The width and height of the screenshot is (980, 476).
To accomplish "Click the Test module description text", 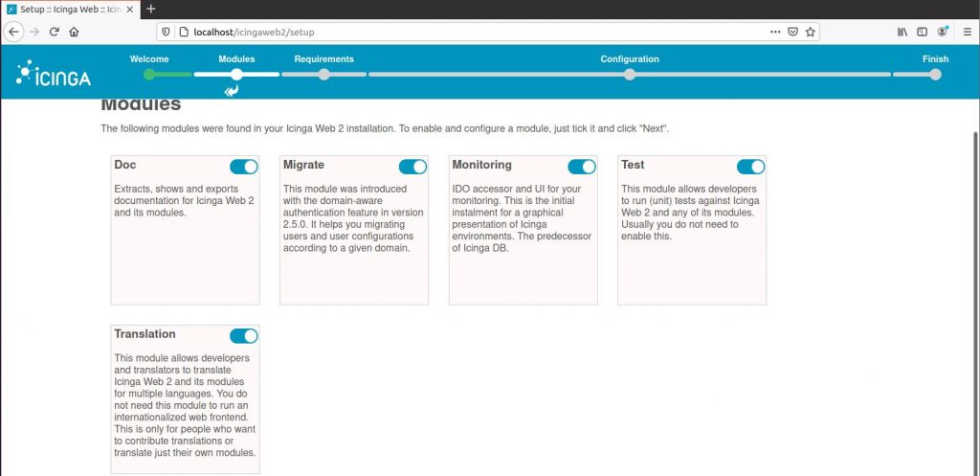I will pyautogui.click(x=689, y=213).
